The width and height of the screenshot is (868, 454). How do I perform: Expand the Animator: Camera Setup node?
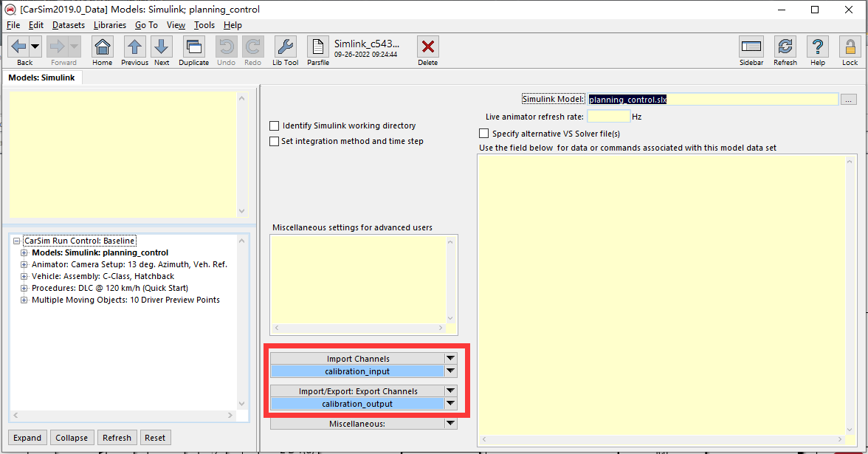click(24, 264)
